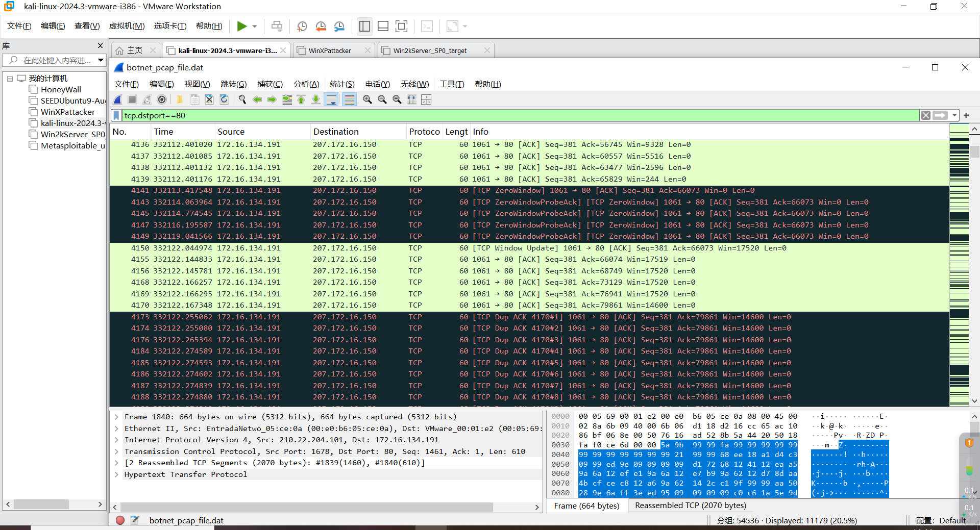This screenshot has width=980, height=530.
Task: Click the tcp.dstport==80 filter field
Action: pos(521,115)
